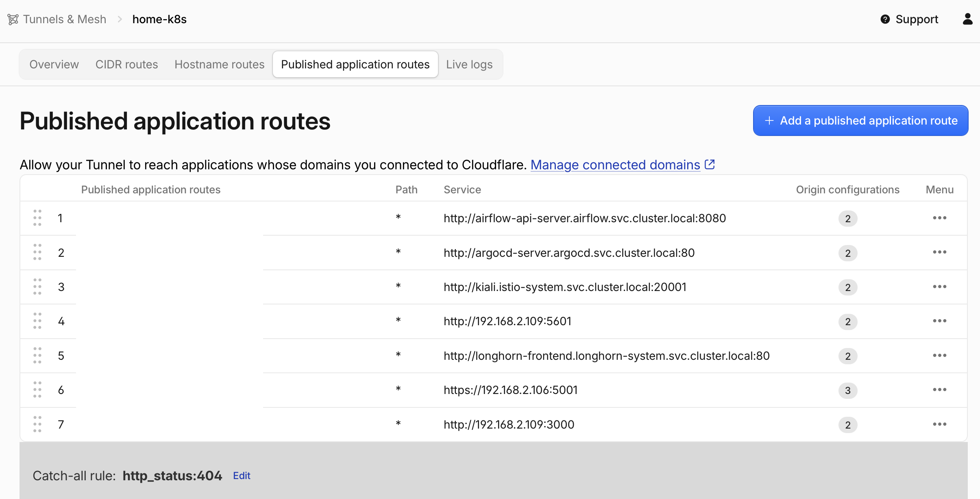Open the three-dot menu for the airflow route
This screenshot has height=499, width=980.
(x=940, y=218)
